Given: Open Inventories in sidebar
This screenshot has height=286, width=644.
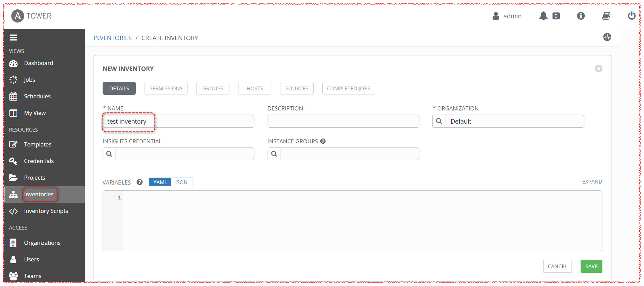Looking at the screenshot, I should click(x=39, y=194).
